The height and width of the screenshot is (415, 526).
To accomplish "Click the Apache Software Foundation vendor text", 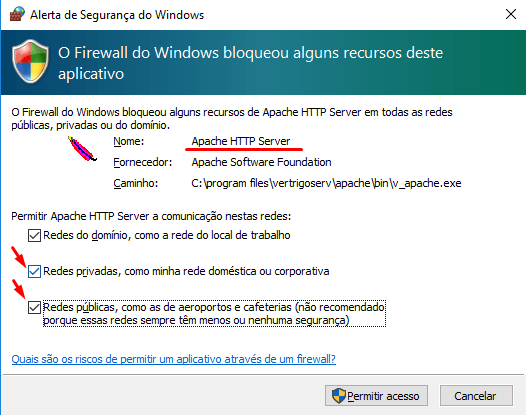I will (x=261, y=162).
